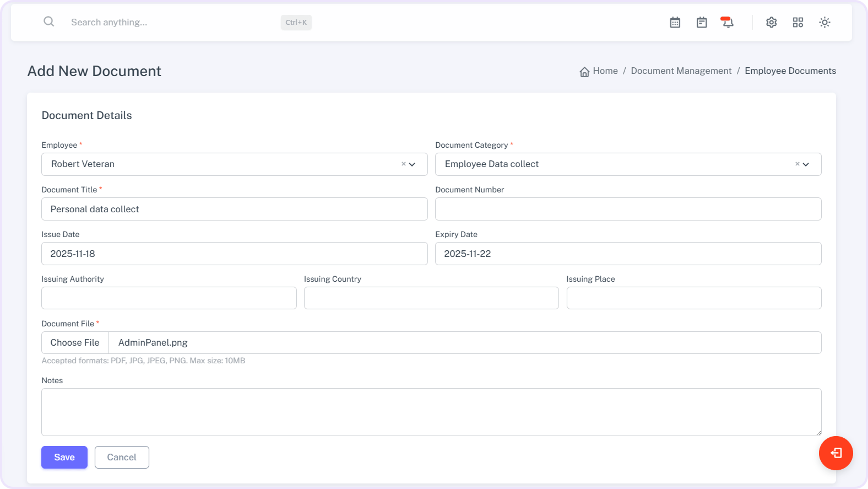
Task: Open the apps grid icon
Action: pos(798,23)
